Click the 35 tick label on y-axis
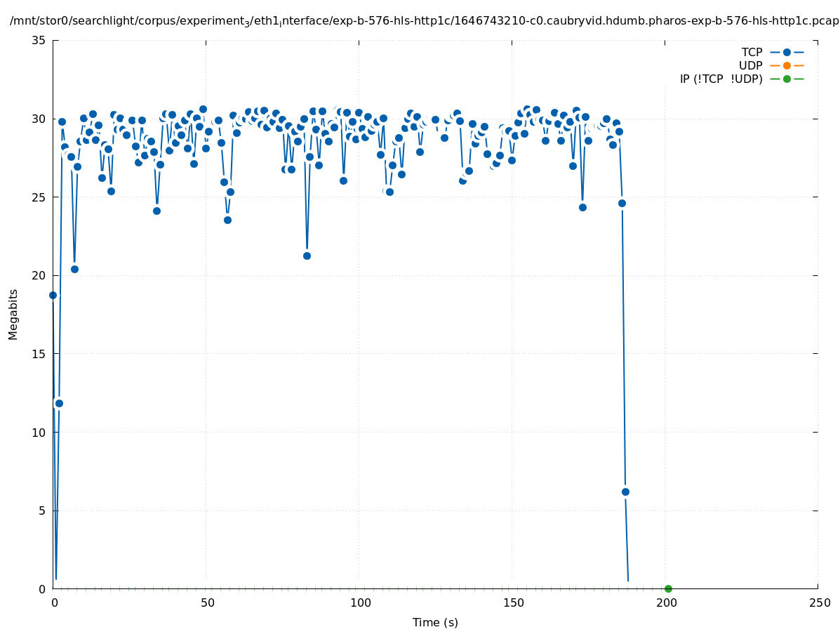Screen dimensions: 840x632 [x=39, y=40]
